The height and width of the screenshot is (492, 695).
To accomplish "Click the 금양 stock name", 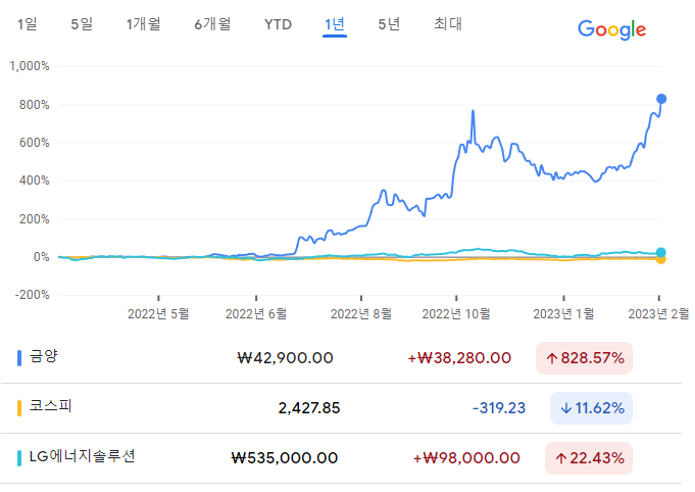I will 45,356.
